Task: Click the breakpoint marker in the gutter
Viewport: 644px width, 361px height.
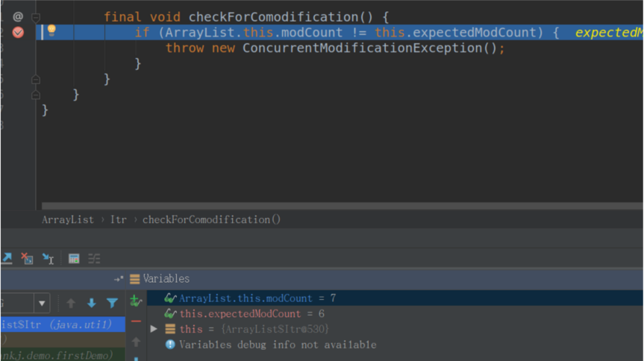Action: coord(18,32)
